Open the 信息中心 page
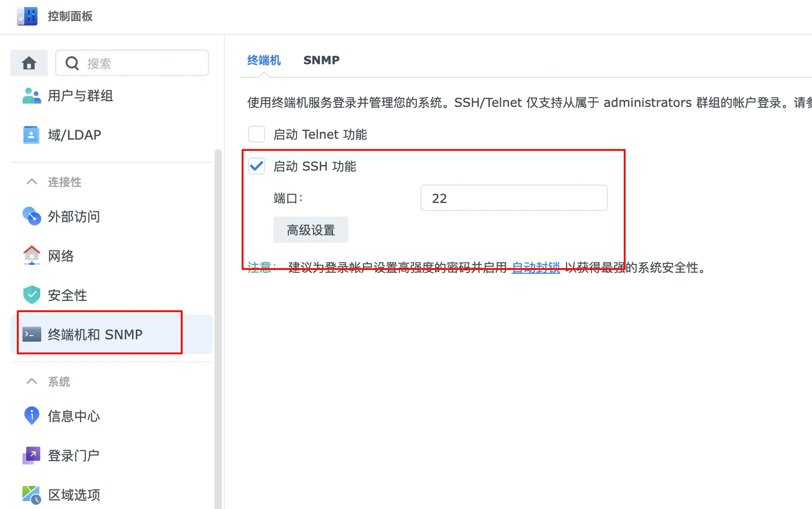The width and height of the screenshot is (812, 509). point(74,416)
